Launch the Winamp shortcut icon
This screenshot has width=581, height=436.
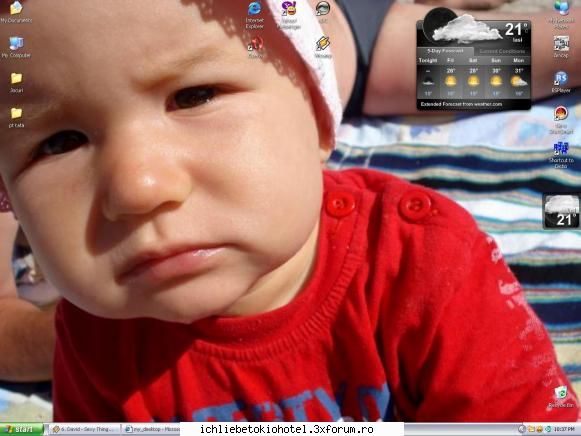pyautogui.click(x=323, y=47)
